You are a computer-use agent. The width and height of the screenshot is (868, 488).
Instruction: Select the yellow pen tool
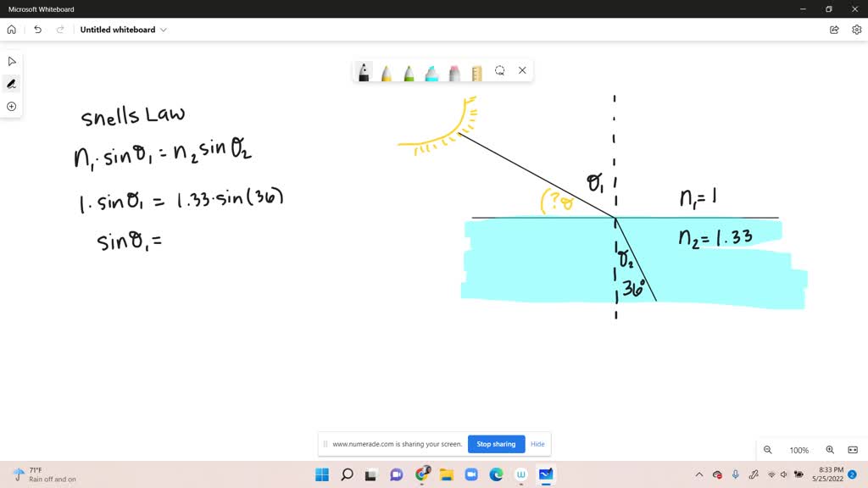(387, 72)
